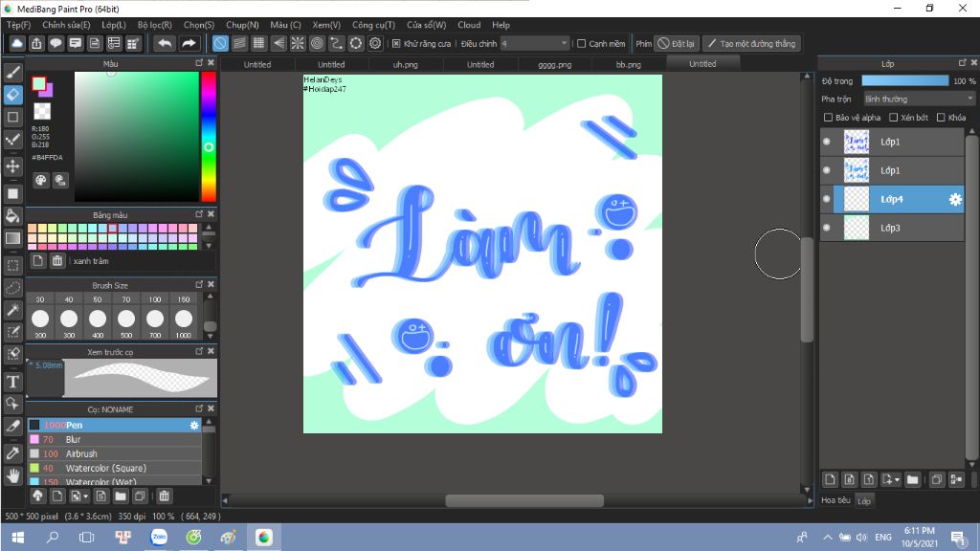This screenshot has height=551, width=980.
Task: Open the Cloud menu
Action: 469,25
